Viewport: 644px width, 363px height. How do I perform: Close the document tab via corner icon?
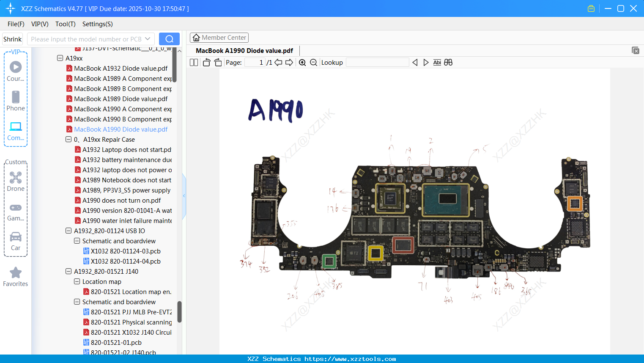[x=636, y=50]
